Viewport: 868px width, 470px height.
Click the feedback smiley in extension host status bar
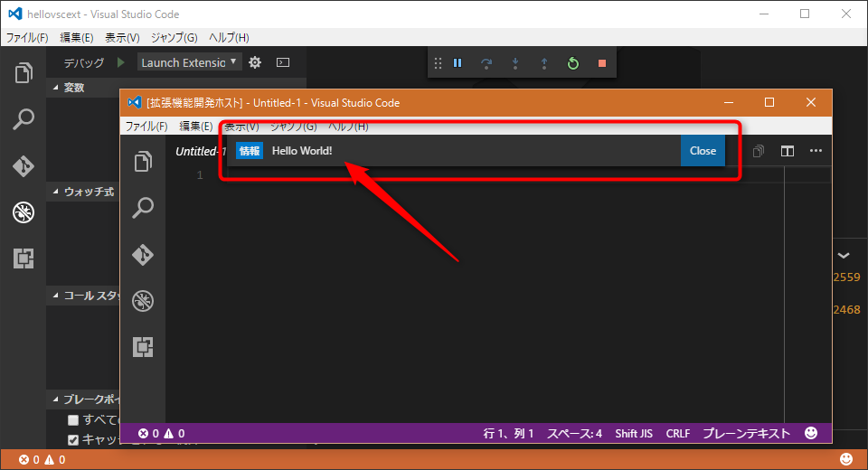tap(811, 433)
